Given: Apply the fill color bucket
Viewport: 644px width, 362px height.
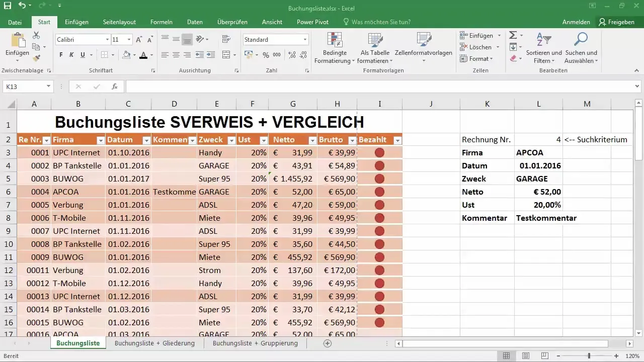Looking at the screenshot, I should coord(126,55).
